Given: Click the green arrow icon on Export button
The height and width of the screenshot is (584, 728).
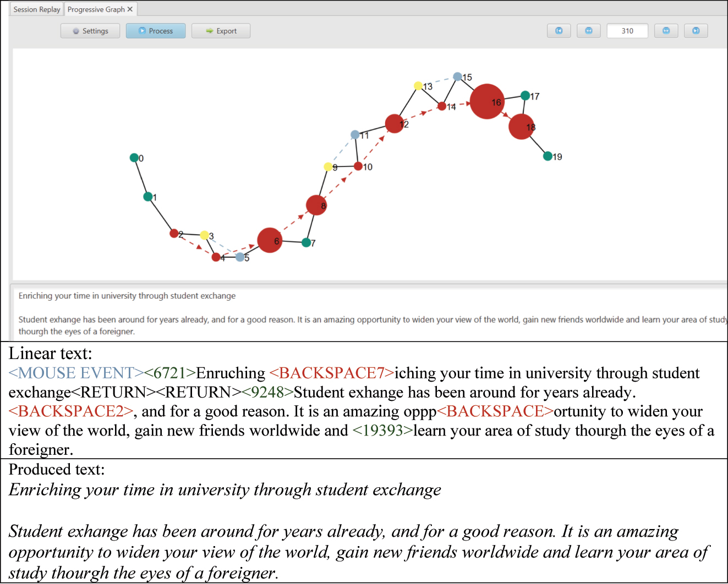Looking at the screenshot, I should pos(210,31).
